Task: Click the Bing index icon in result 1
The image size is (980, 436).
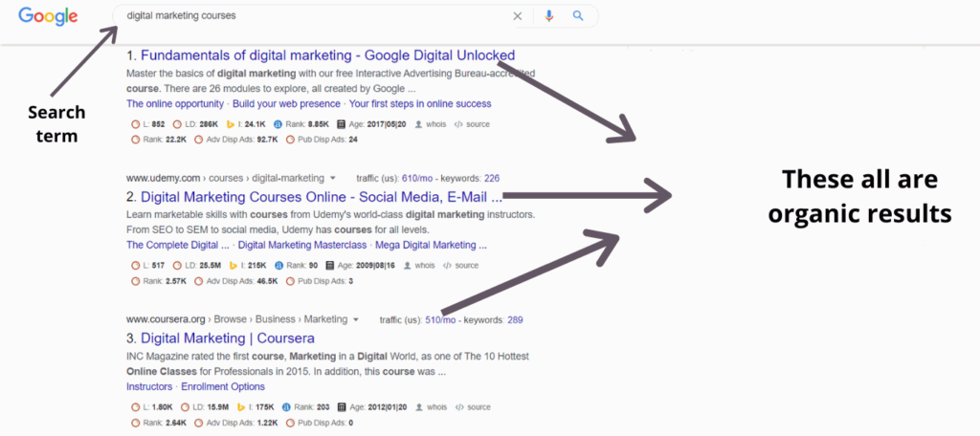Action: tap(231, 124)
